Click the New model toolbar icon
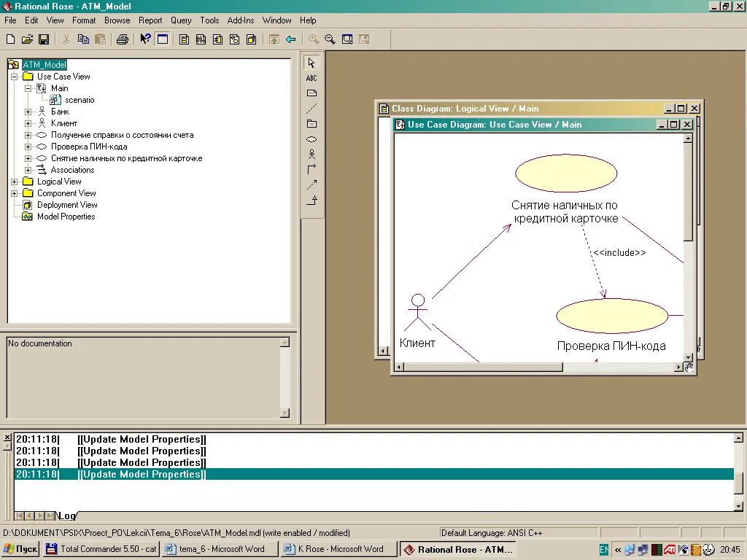The width and height of the screenshot is (747, 560). click(x=10, y=39)
